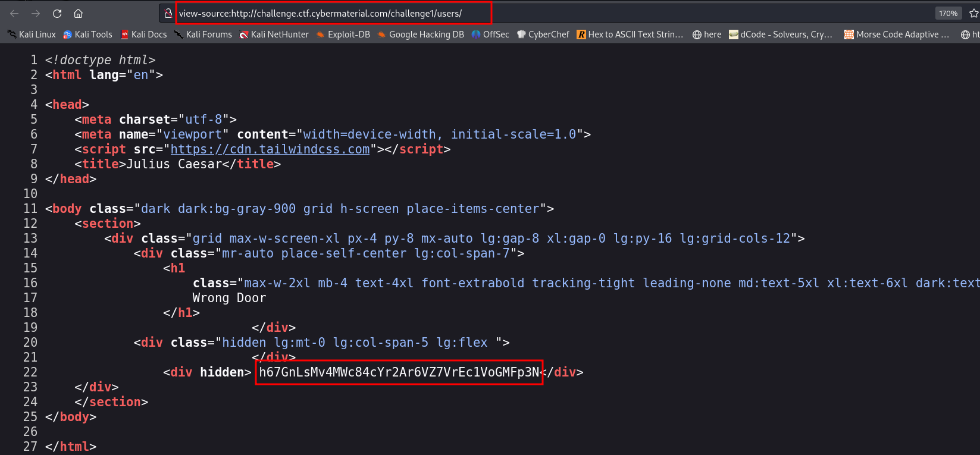Click the 'Wrong Door' heading text
This screenshot has width=980, height=455.
229,298
